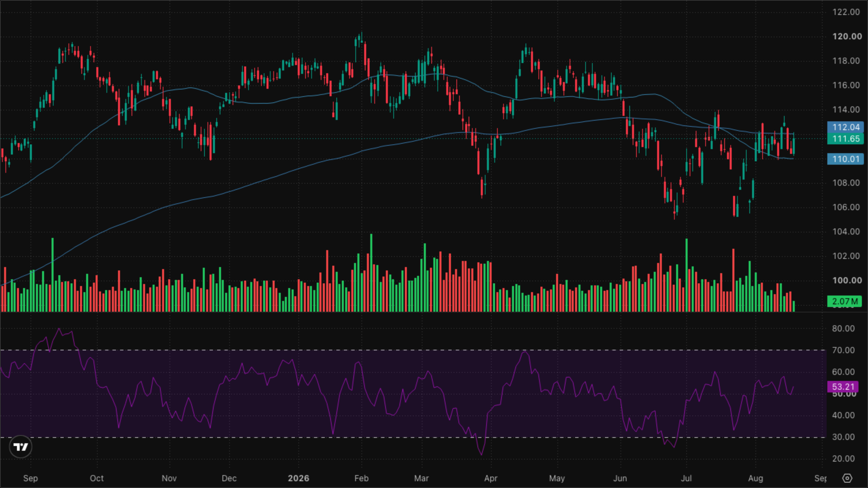Screen dimensions: 868x488
Task: Click the Mar label on time axis
Action: click(x=421, y=479)
